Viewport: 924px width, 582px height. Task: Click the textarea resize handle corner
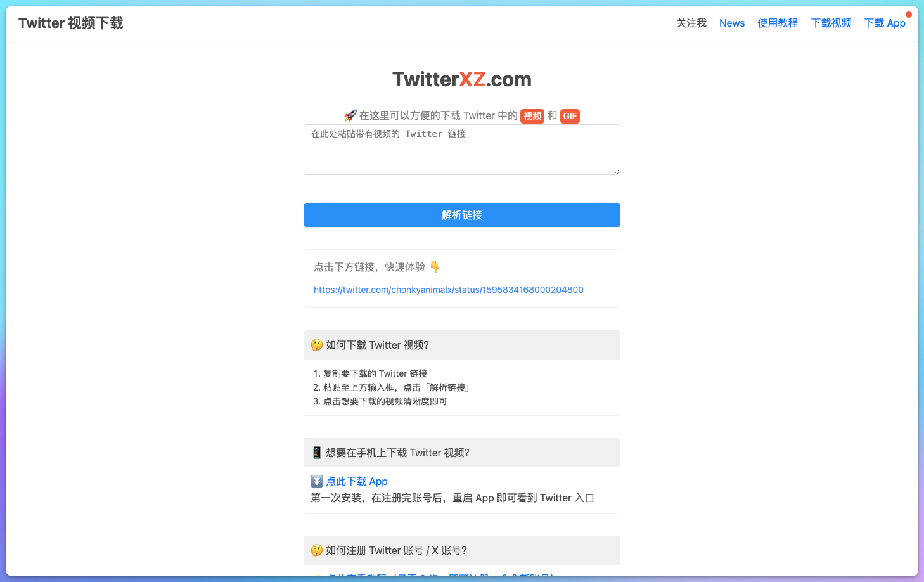tap(617, 171)
